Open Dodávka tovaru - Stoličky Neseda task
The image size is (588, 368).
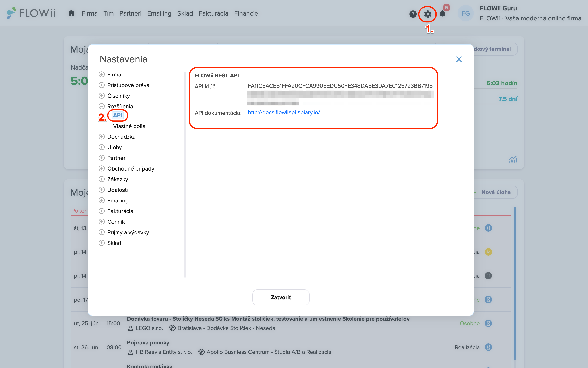click(268, 319)
